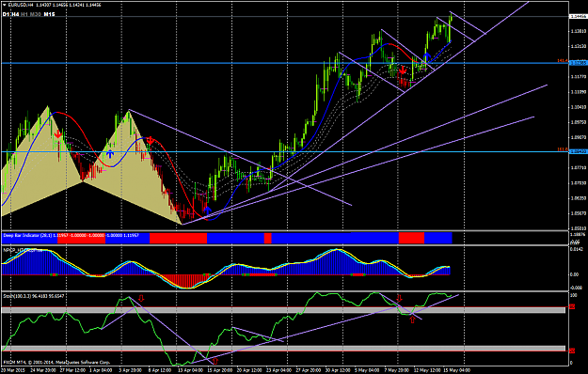Click the FXGM MT4 MetaQuotes copyright text

(56, 363)
